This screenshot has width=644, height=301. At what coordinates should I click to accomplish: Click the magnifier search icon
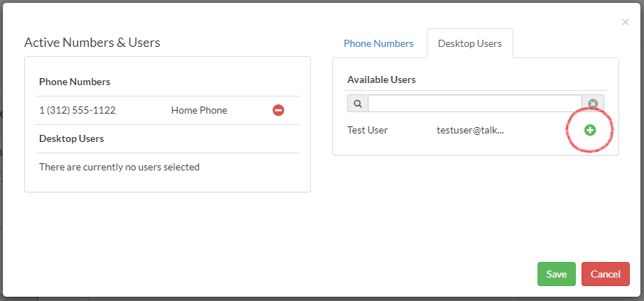358,104
